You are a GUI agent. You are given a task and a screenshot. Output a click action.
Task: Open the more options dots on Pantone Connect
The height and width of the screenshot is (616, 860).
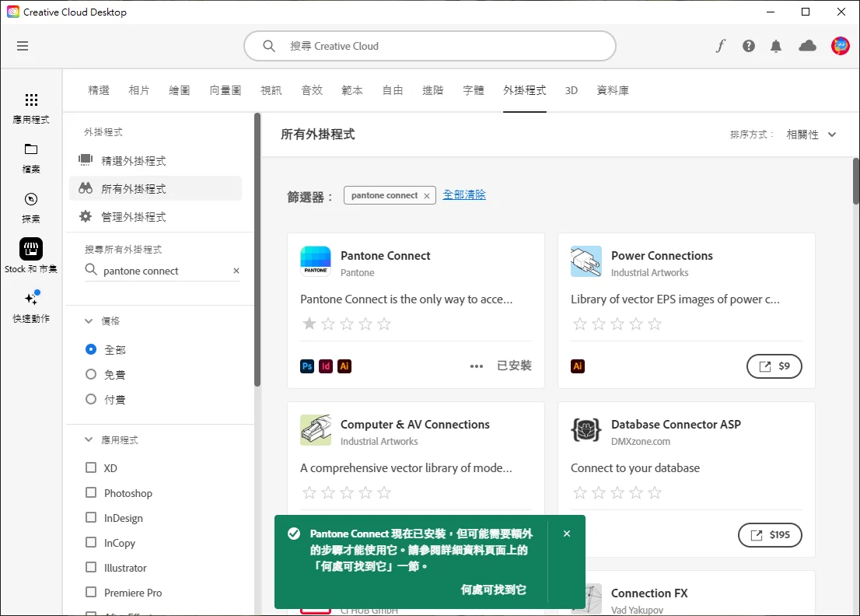(x=477, y=366)
